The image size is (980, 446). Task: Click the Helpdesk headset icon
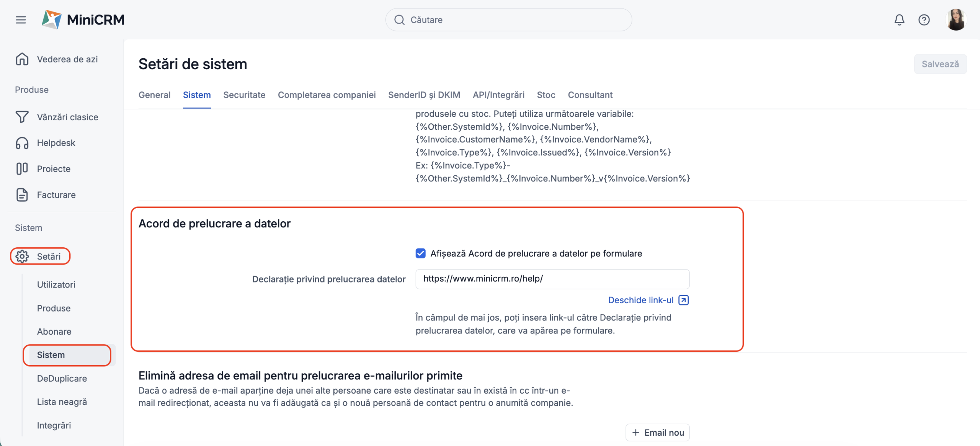tap(22, 143)
